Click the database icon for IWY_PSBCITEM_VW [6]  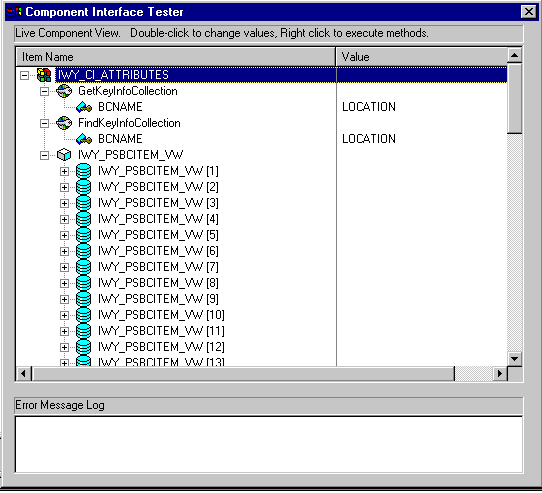(83, 251)
